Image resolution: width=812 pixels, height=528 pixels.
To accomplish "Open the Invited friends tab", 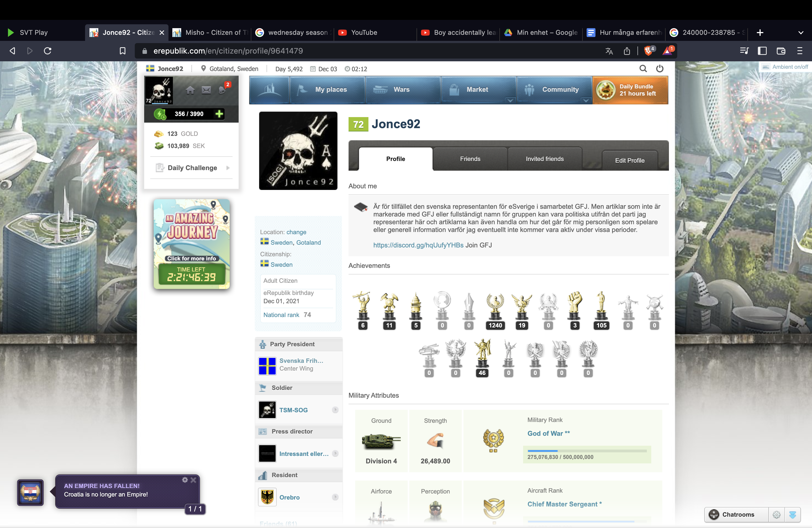I will (x=545, y=159).
